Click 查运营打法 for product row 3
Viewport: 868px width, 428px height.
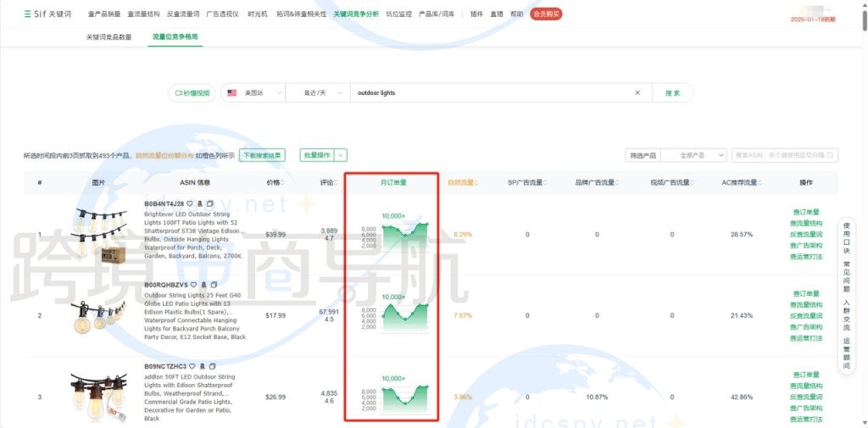pyautogui.click(x=806, y=420)
